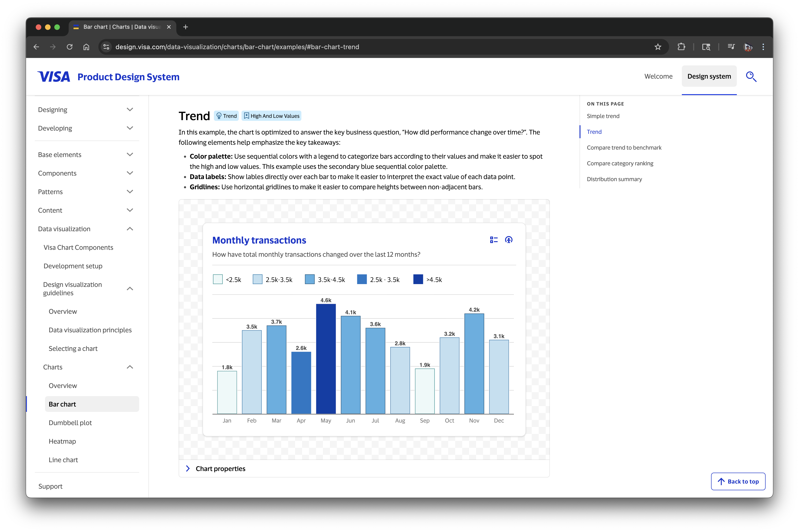Bookmark this page with the star icon
The image size is (799, 532).
click(x=658, y=47)
